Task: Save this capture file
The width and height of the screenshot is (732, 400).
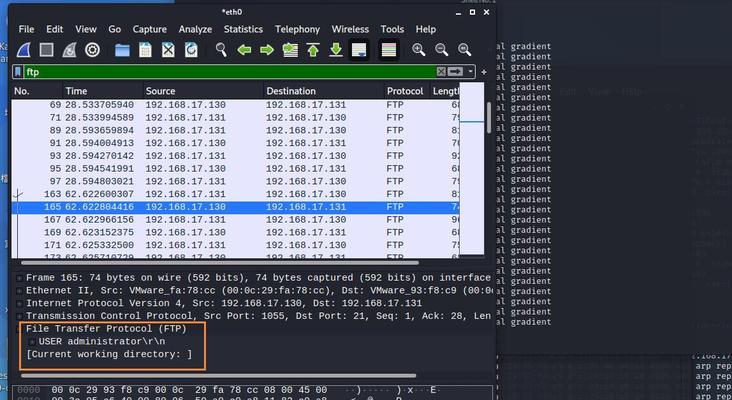Action: point(145,50)
